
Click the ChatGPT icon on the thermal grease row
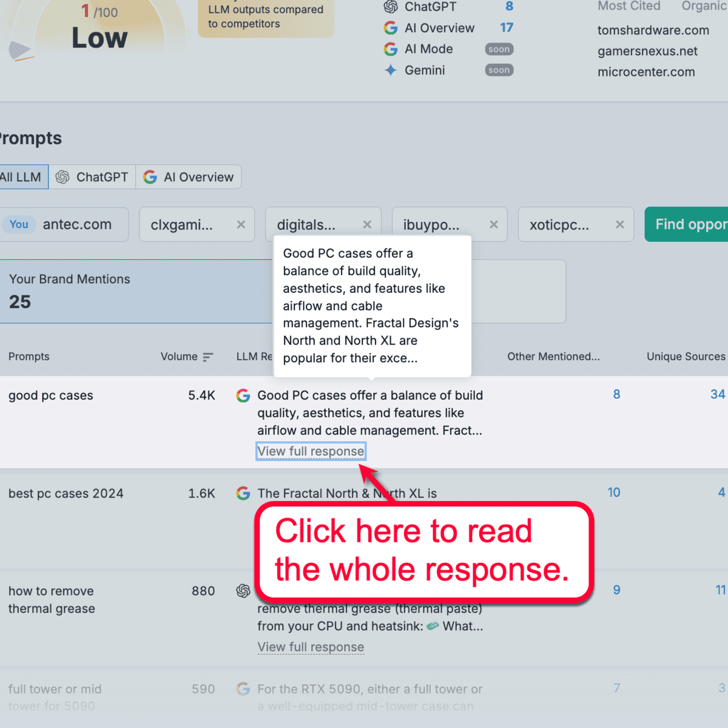[243, 591]
